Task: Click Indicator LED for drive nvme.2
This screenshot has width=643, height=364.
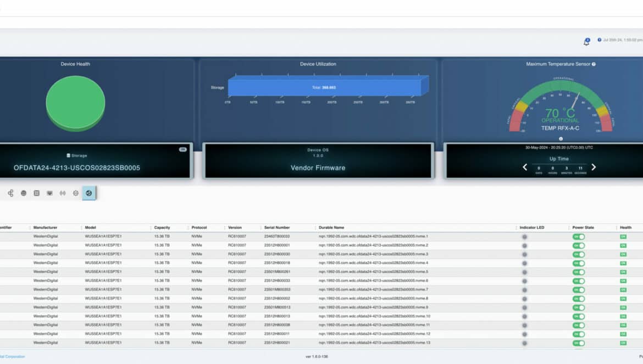Action: [x=524, y=245]
